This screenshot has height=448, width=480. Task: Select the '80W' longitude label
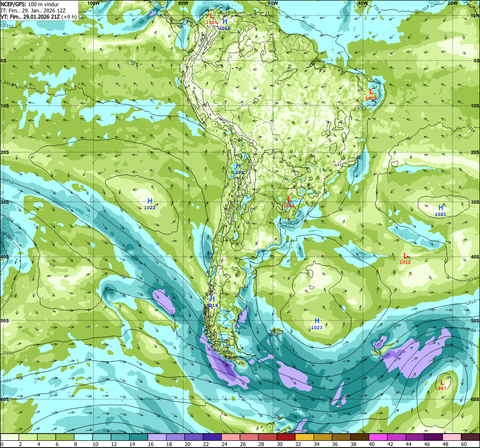tap(183, 3)
